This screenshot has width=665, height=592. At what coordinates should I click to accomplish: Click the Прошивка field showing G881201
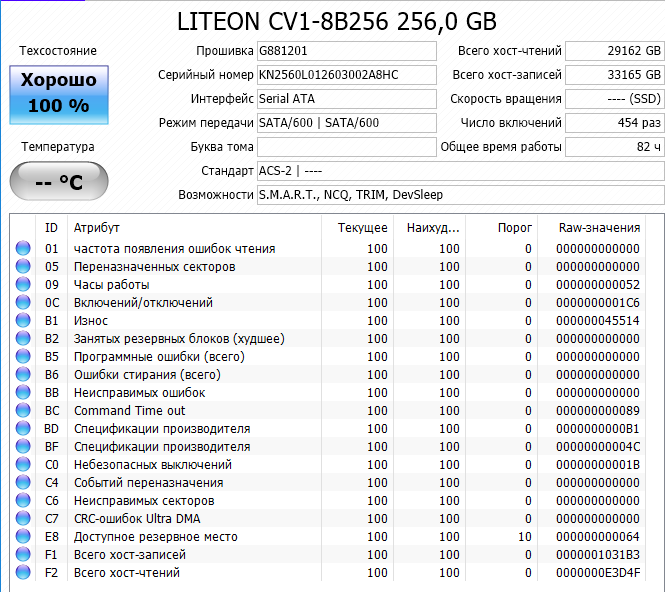(346, 51)
